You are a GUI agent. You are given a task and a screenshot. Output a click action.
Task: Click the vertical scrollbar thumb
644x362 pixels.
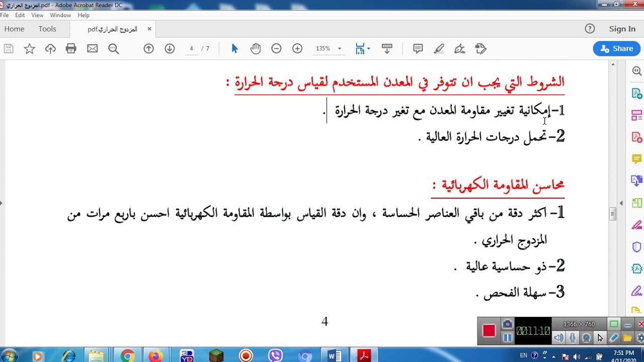pos(612,214)
